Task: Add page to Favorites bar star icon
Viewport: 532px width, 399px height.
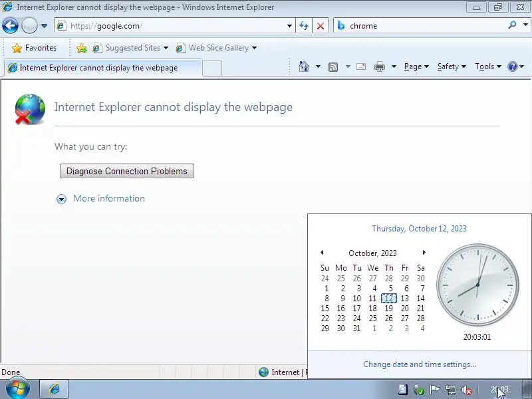Action: pyautogui.click(x=81, y=48)
